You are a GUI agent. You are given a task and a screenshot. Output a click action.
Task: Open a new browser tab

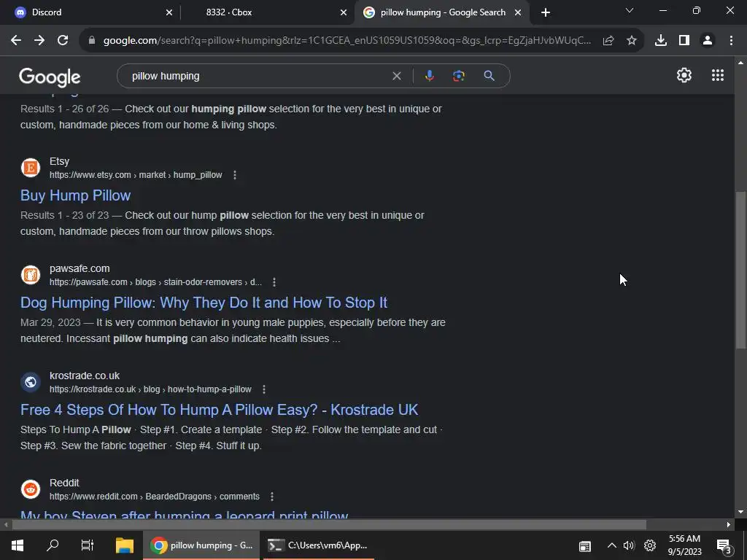tap(546, 12)
